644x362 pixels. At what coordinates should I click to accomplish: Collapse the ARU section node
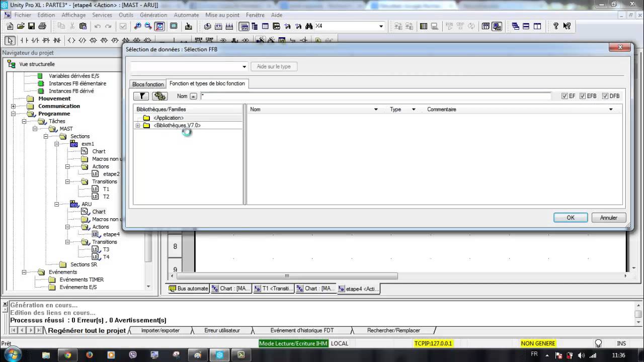(57, 204)
